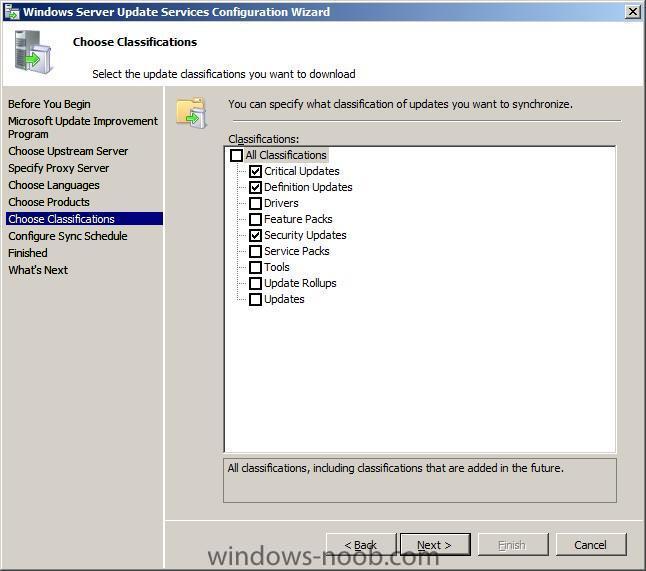Select the Update Rollups label

(300, 283)
